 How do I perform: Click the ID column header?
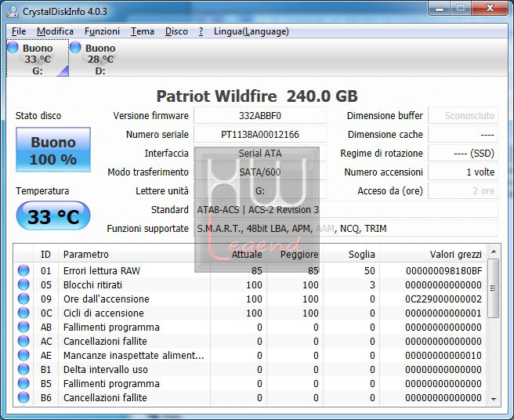[x=45, y=255]
